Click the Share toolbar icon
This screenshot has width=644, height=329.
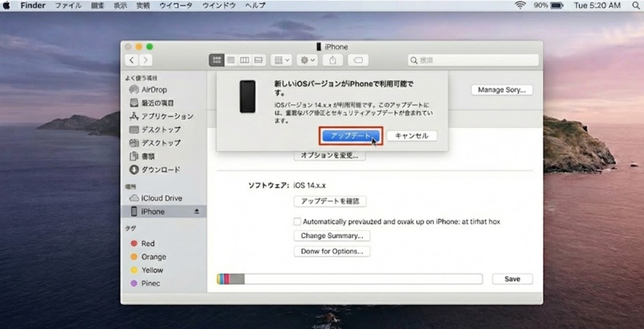pos(332,60)
